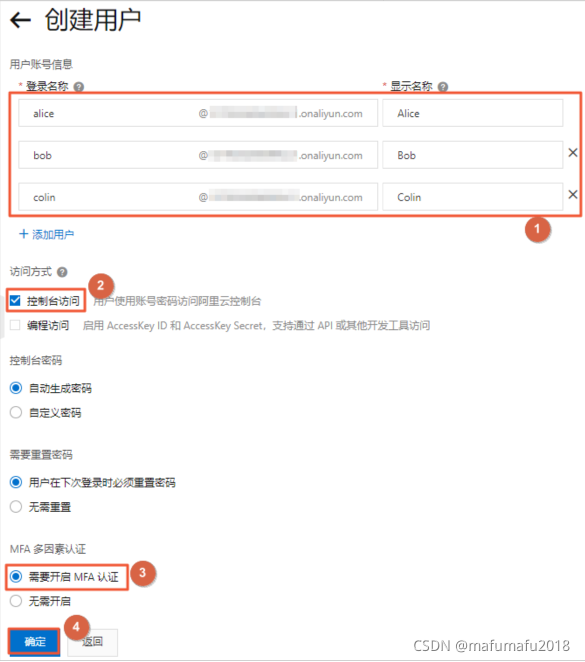Click the 添加用户 link

46,234
